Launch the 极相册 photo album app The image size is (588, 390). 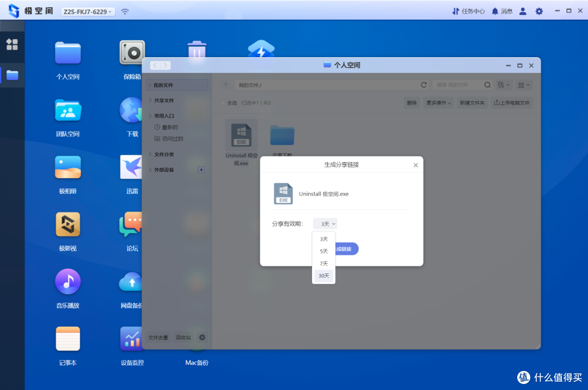68,168
